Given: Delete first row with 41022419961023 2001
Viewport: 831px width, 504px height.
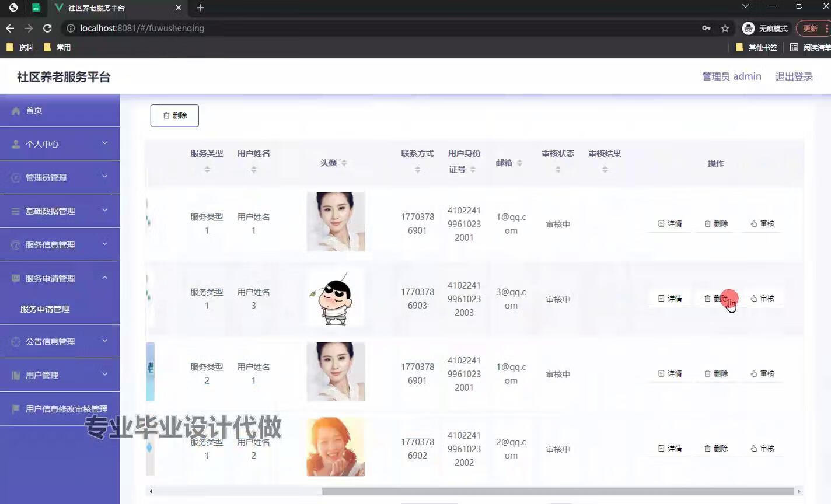Looking at the screenshot, I should click(x=716, y=223).
